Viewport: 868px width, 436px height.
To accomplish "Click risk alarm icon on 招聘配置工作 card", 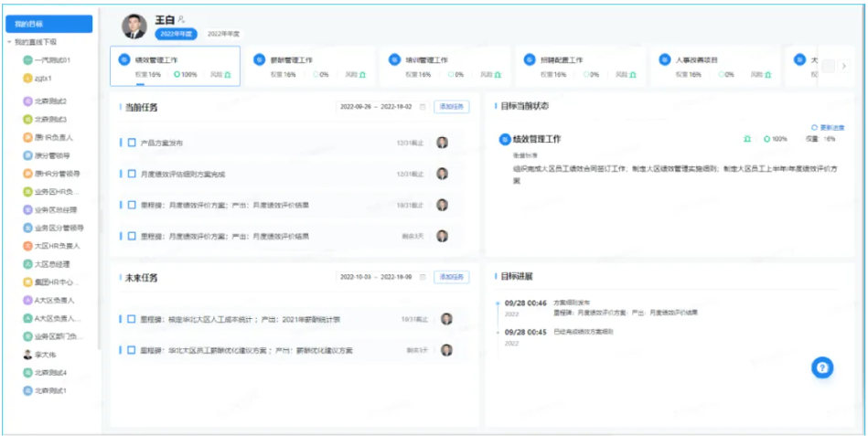I will [633, 74].
